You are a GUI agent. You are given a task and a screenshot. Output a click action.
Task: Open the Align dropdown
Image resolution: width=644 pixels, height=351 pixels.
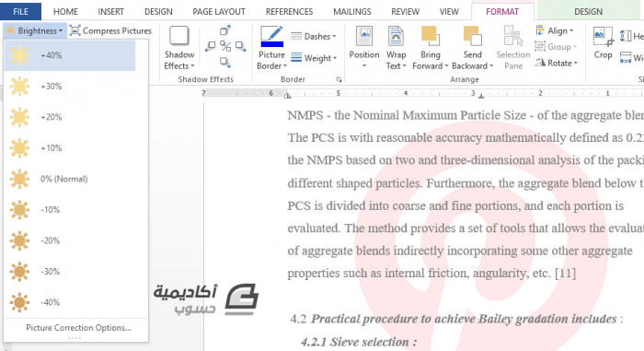click(x=555, y=30)
